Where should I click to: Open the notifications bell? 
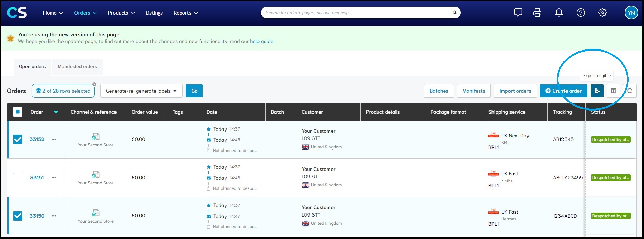(x=559, y=13)
